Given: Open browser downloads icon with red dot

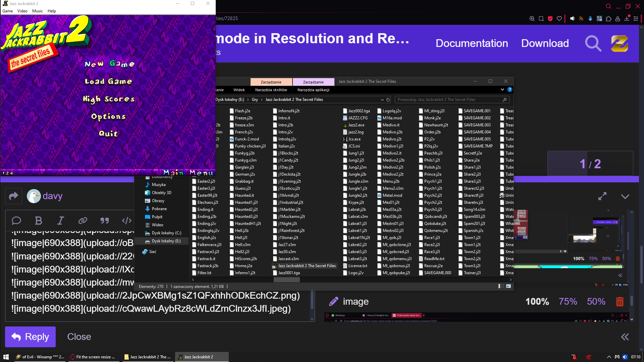Looking at the screenshot, I should [627, 19].
